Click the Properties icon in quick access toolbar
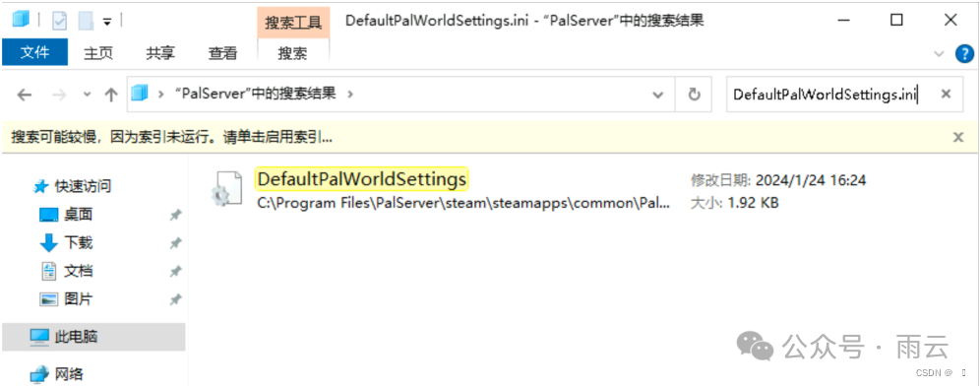Screen dimensions: 980x386 pyautogui.click(x=60, y=20)
